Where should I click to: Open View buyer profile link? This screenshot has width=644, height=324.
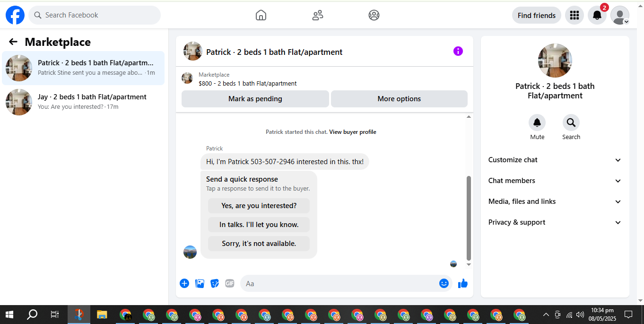(353, 132)
